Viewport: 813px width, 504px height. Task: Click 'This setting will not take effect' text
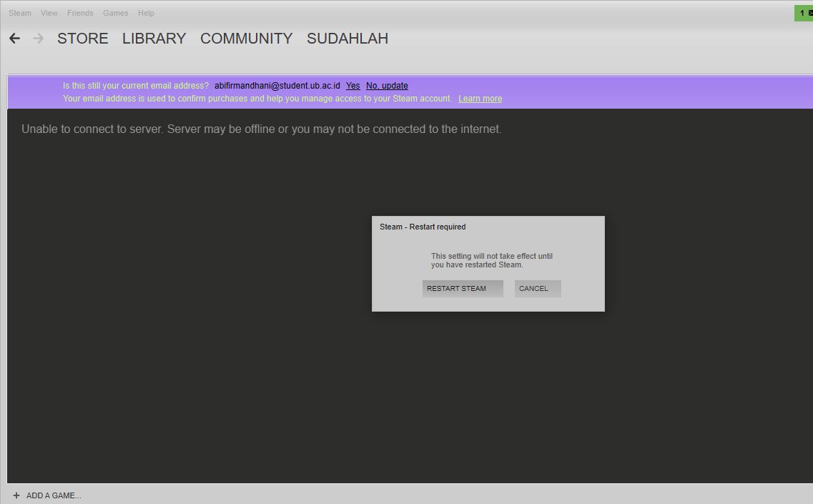pos(491,260)
